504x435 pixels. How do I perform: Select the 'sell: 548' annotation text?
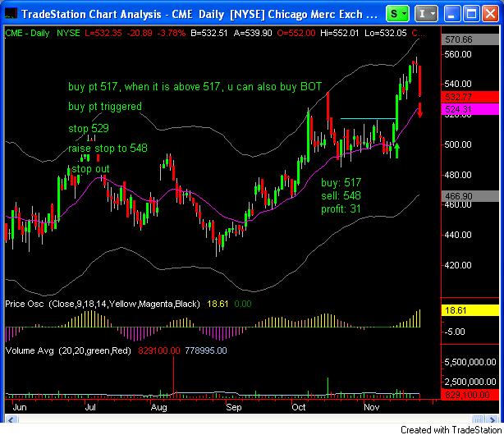tap(341, 195)
